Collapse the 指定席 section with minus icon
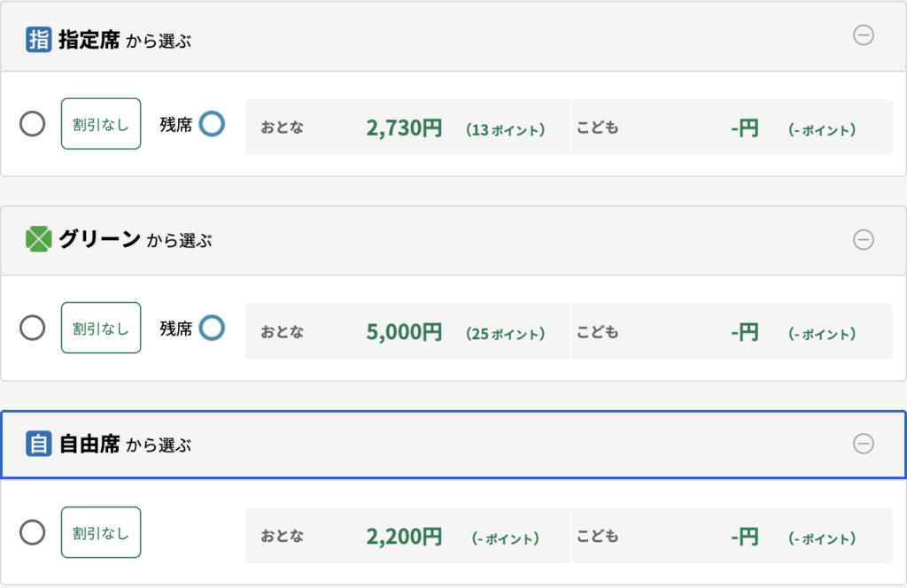 pyautogui.click(x=863, y=35)
